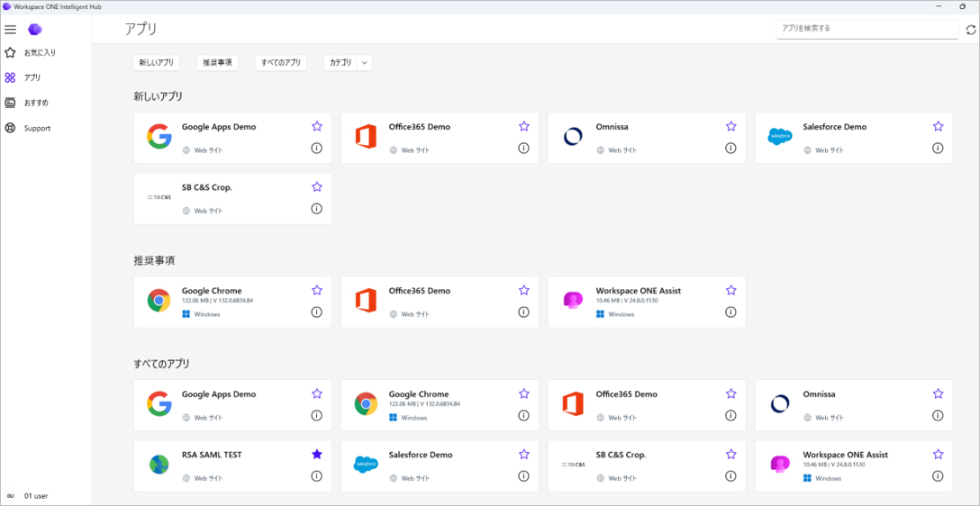Click the 新しいアプリ filter button
The width and height of the screenshot is (980, 506).
(x=157, y=62)
